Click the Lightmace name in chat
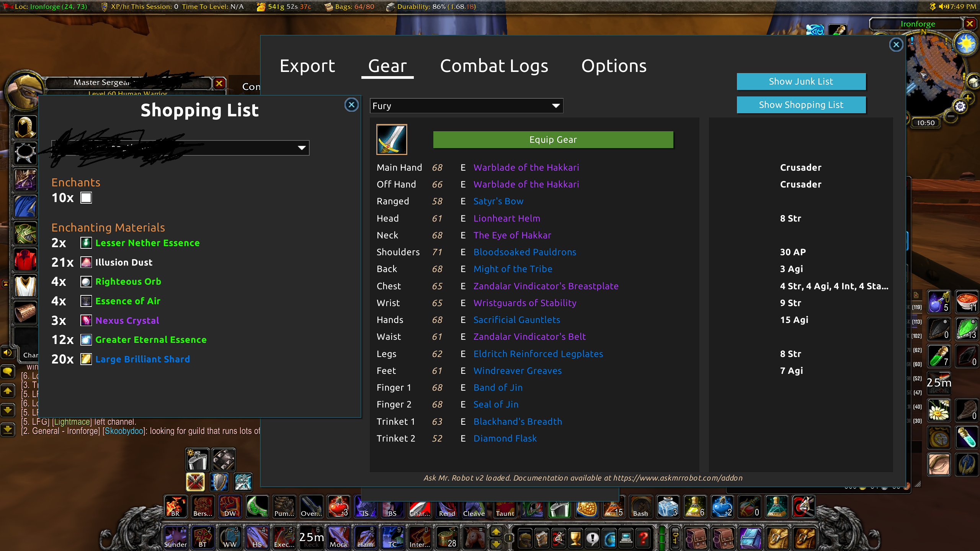This screenshot has width=980, height=551. (x=72, y=422)
